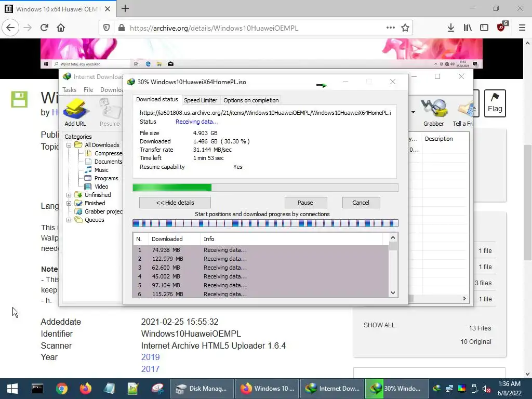Click the Firefox pinned taskbar icon

coord(86,389)
